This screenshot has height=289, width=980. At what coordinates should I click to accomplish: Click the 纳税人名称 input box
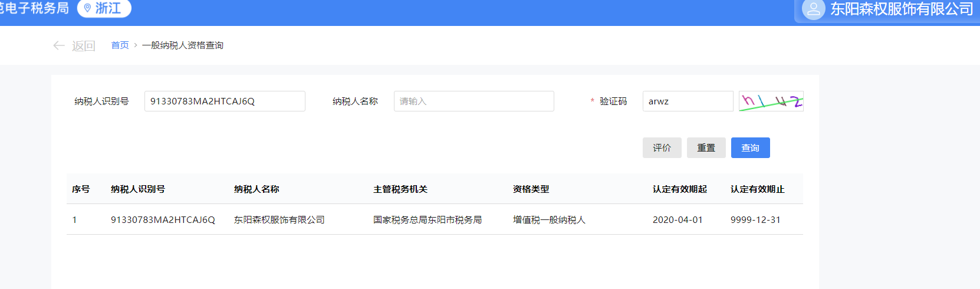473,101
